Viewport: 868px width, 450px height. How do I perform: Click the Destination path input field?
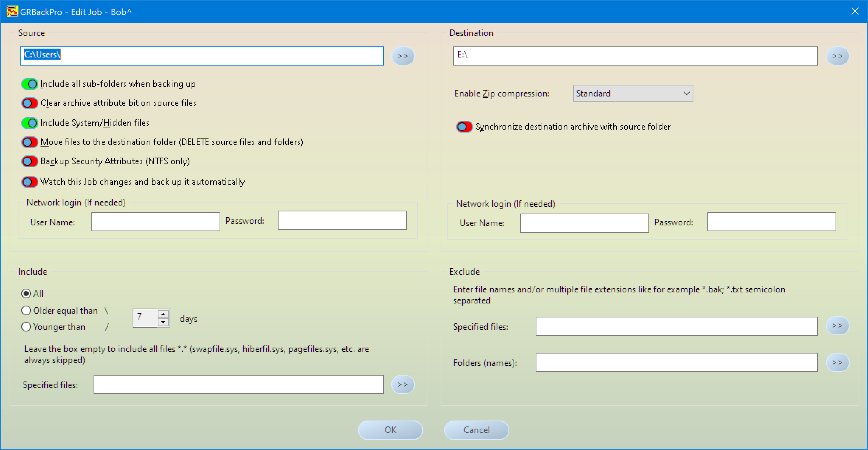tap(635, 56)
